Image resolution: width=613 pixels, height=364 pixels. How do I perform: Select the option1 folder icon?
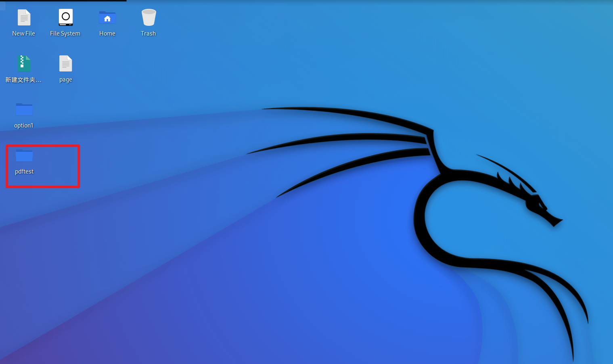tap(24, 109)
